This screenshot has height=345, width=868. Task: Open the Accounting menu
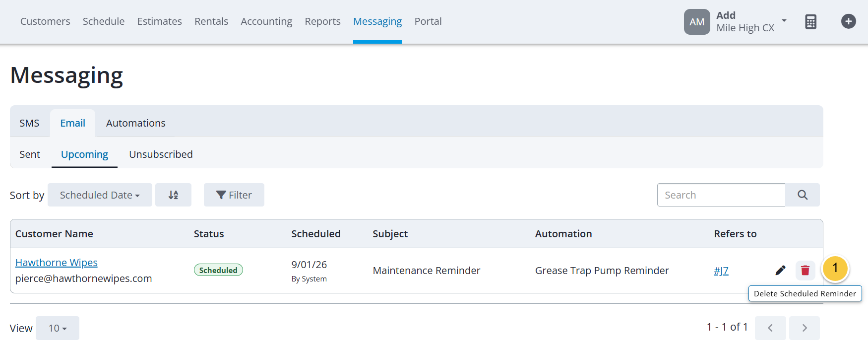(266, 21)
